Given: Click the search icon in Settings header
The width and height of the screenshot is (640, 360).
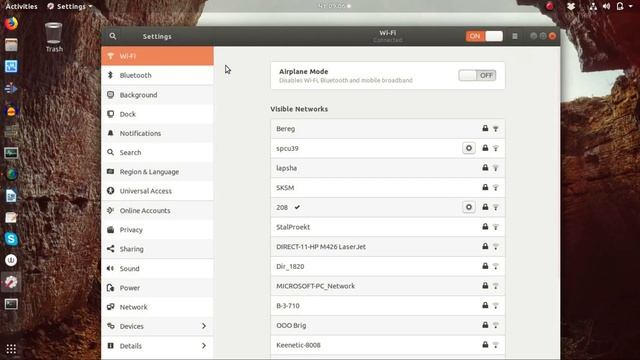Looking at the screenshot, I should coord(113,36).
